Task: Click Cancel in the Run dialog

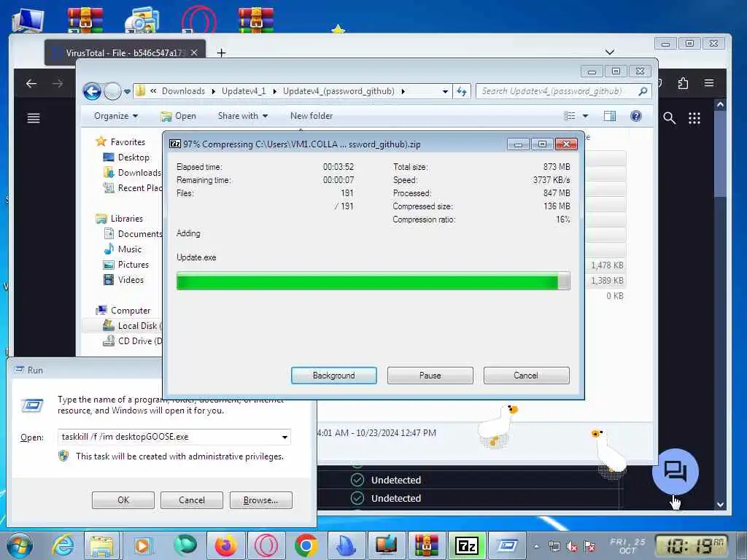Action: point(192,500)
